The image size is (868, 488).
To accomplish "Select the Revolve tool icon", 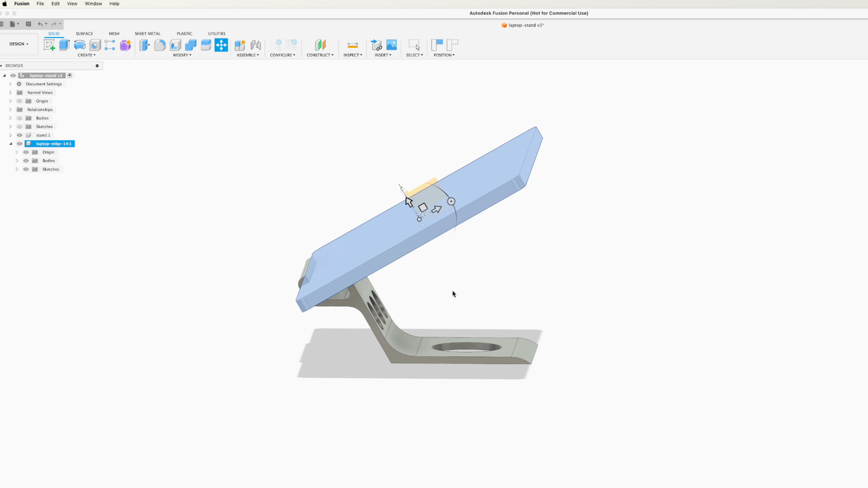I will tap(80, 45).
